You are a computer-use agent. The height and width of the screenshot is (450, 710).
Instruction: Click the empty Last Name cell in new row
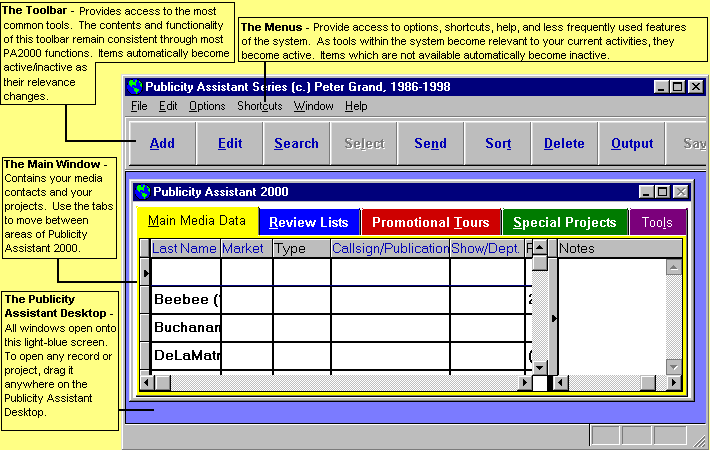coord(186,272)
